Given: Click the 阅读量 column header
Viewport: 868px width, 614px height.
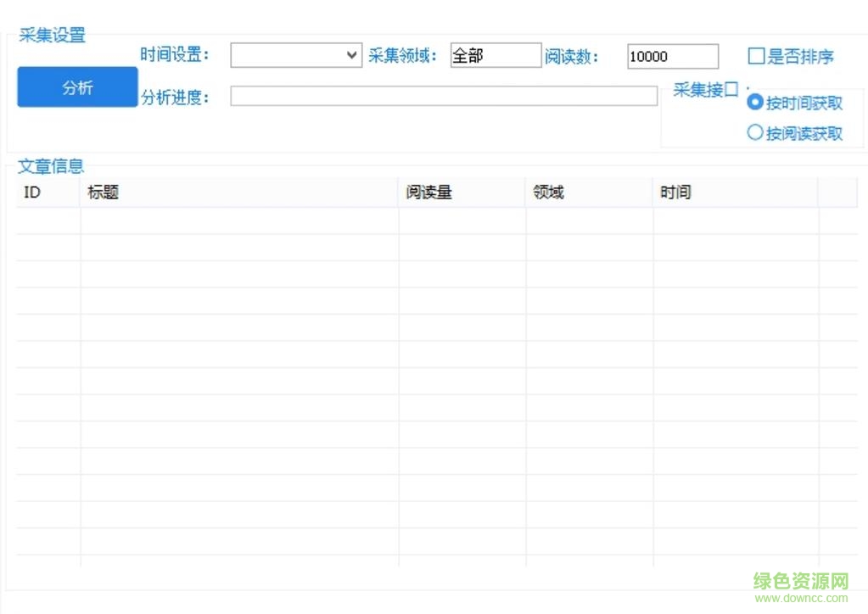Looking at the screenshot, I should (428, 193).
